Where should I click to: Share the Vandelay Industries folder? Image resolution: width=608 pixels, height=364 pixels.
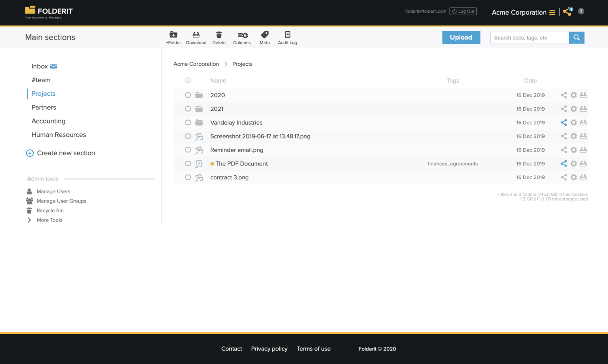564,122
